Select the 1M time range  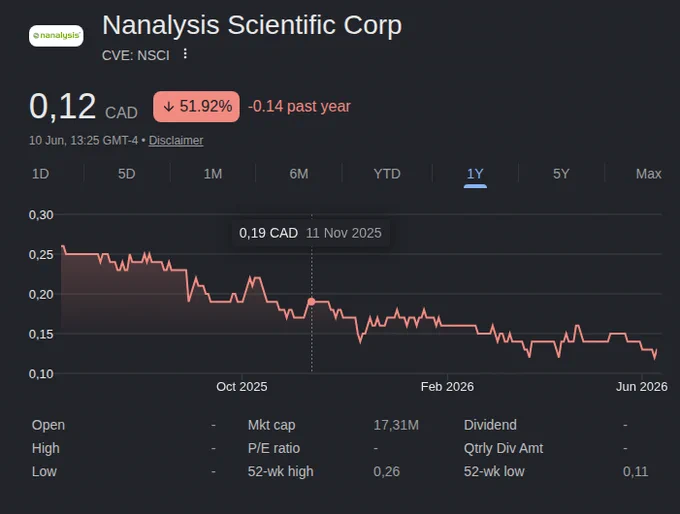213,174
